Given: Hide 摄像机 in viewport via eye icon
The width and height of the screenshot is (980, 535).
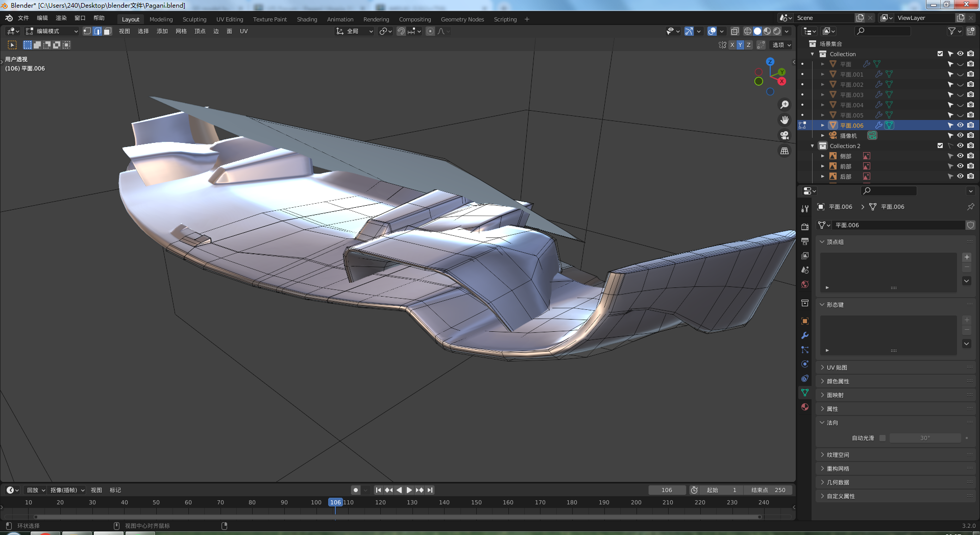Looking at the screenshot, I should [960, 135].
